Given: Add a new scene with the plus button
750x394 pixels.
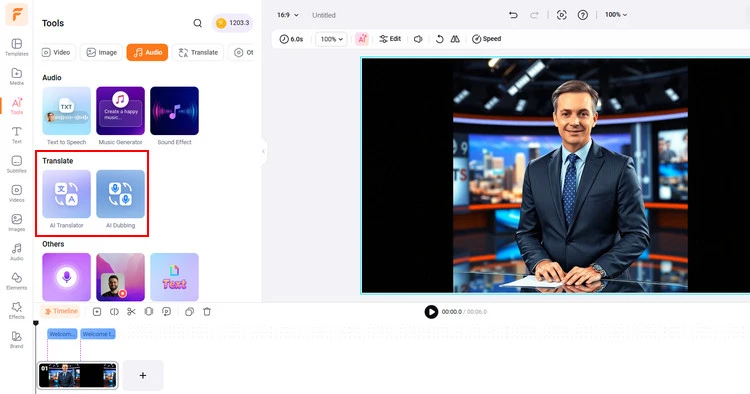Looking at the screenshot, I should (143, 375).
